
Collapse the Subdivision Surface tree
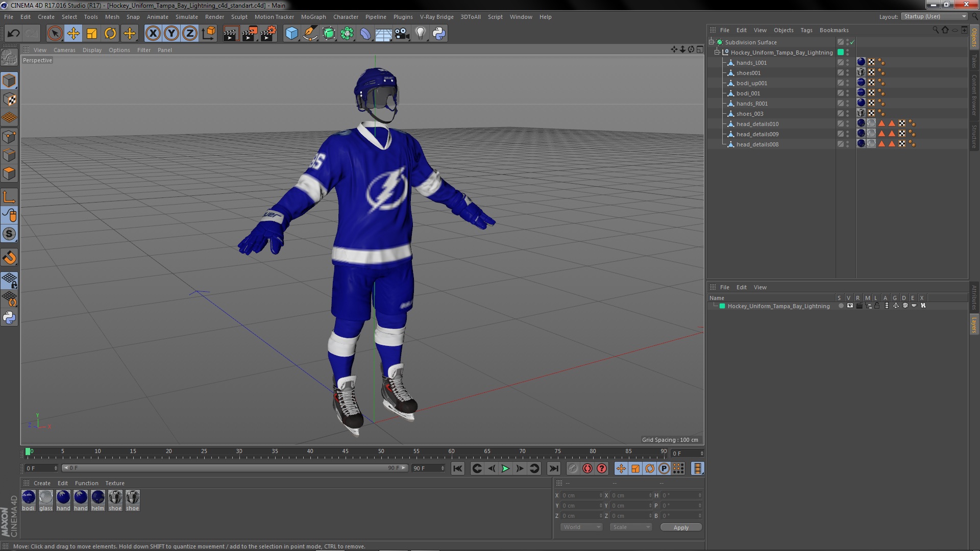[x=711, y=42]
